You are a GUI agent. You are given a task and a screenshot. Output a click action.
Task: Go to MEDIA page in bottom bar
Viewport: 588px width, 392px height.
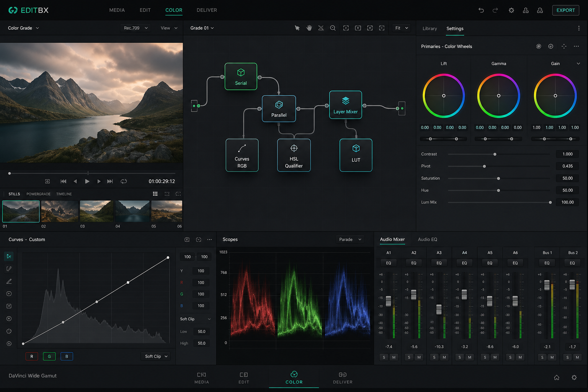coord(202,377)
